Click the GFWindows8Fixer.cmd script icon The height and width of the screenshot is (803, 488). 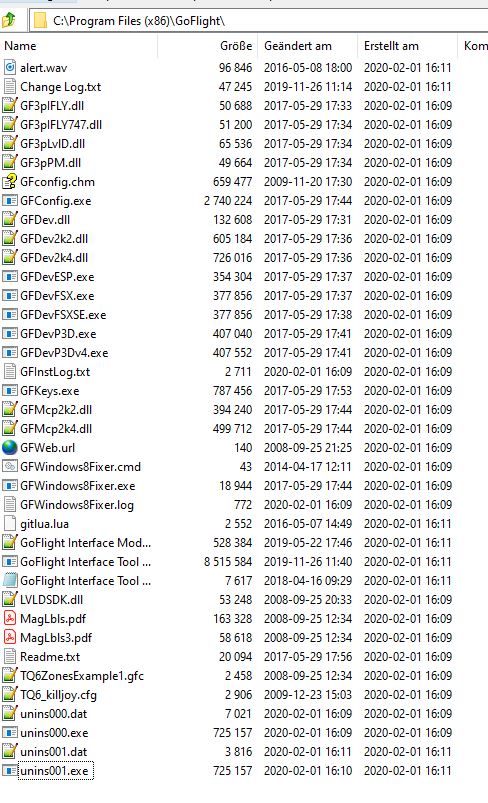click(9, 467)
